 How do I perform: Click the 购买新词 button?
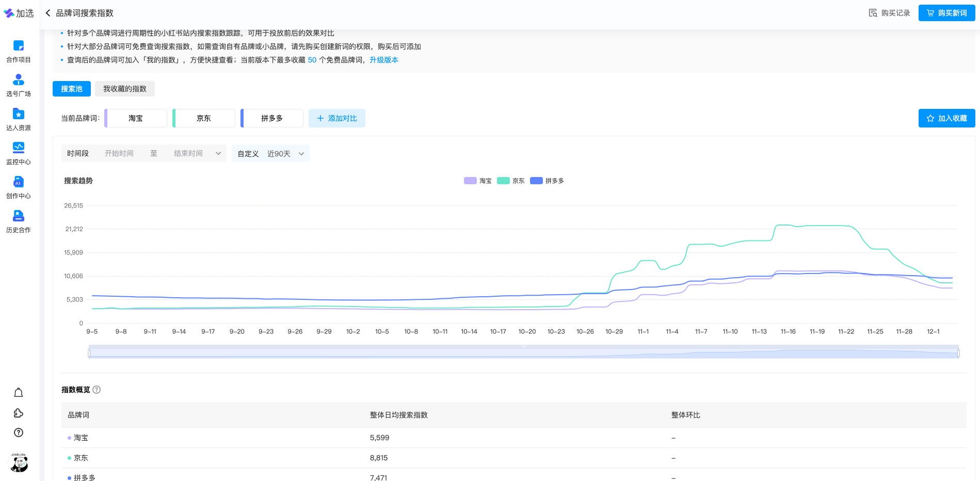(x=946, y=13)
